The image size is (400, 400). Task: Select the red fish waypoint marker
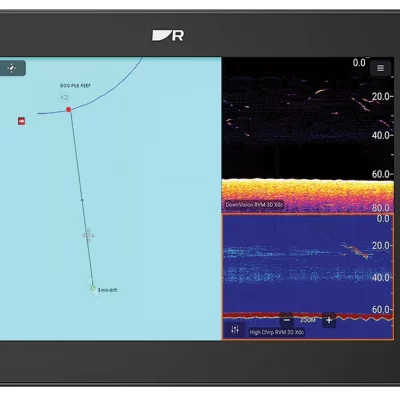tap(22, 121)
